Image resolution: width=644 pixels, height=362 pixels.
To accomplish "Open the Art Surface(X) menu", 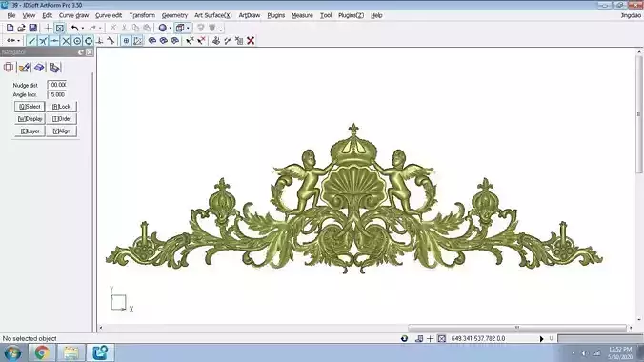I will point(213,15).
